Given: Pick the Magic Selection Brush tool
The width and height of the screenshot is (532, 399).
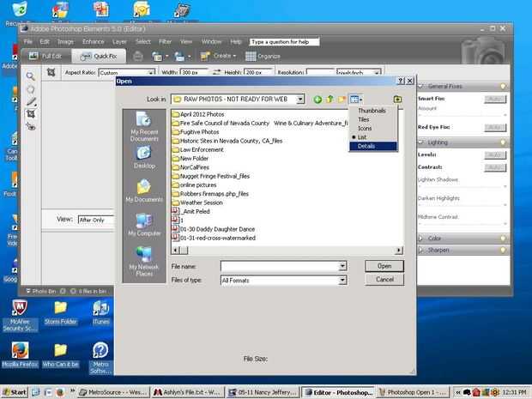Looking at the screenshot, I should click(x=31, y=101).
